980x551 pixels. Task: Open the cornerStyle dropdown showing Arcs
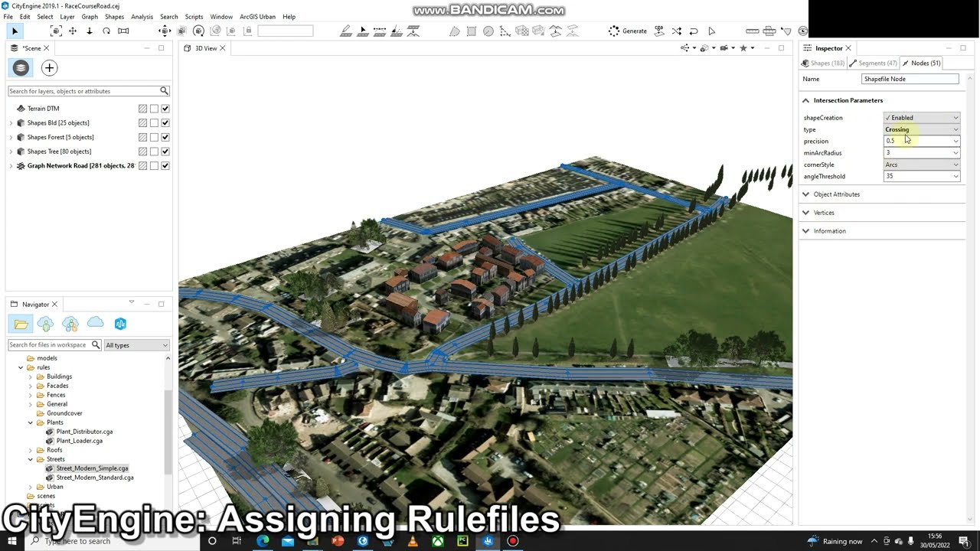(922, 165)
